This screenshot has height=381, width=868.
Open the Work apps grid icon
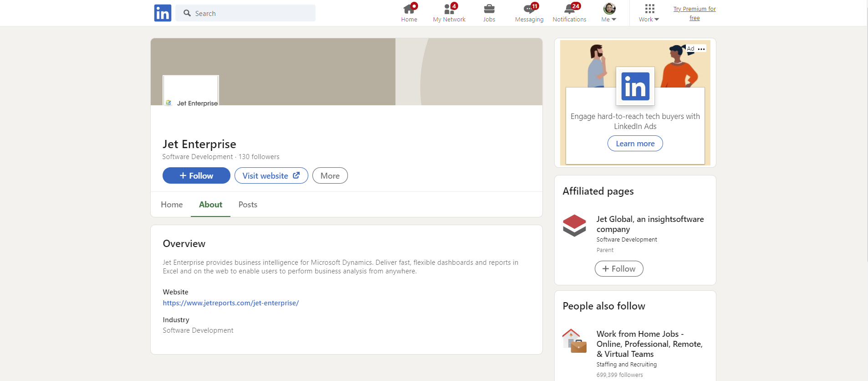[649, 9]
